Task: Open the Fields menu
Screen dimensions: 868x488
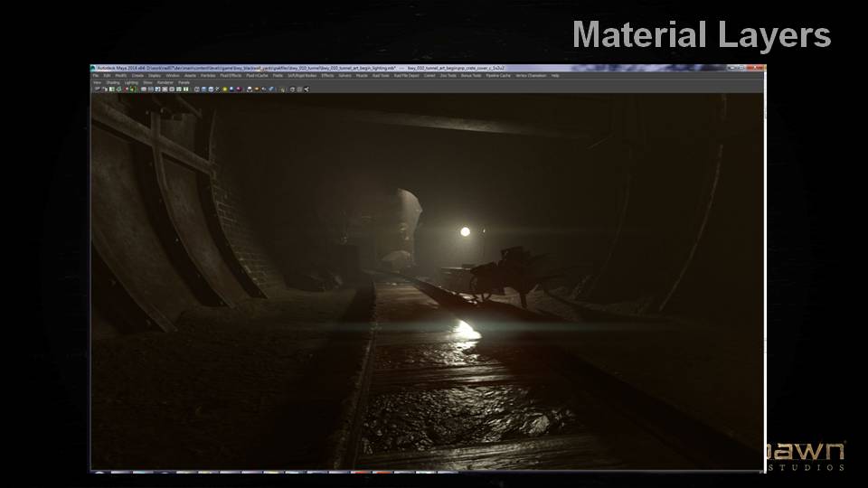Action: tap(278, 76)
